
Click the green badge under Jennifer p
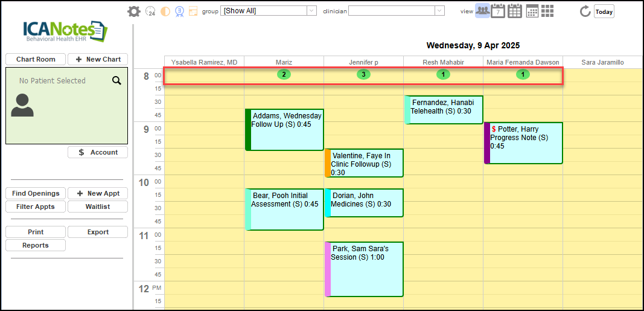tap(363, 74)
